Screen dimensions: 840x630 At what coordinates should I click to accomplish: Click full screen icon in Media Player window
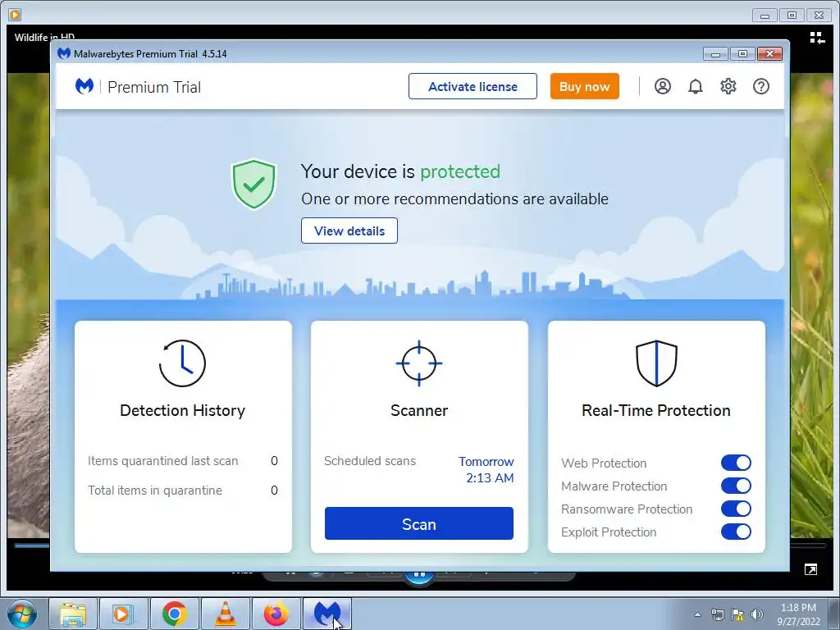(811, 570)
